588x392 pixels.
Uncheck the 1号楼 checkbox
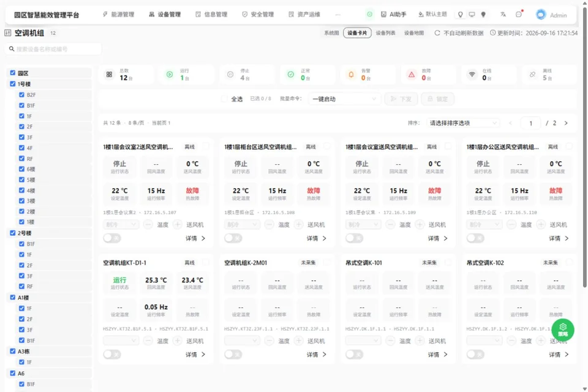click(x=13, y=84)
